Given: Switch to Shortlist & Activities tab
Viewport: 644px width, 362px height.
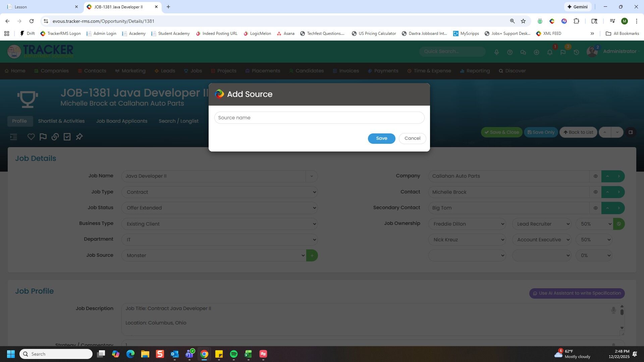Looking at the screenshot, I should pyautogui.click(x=61, y=121).
